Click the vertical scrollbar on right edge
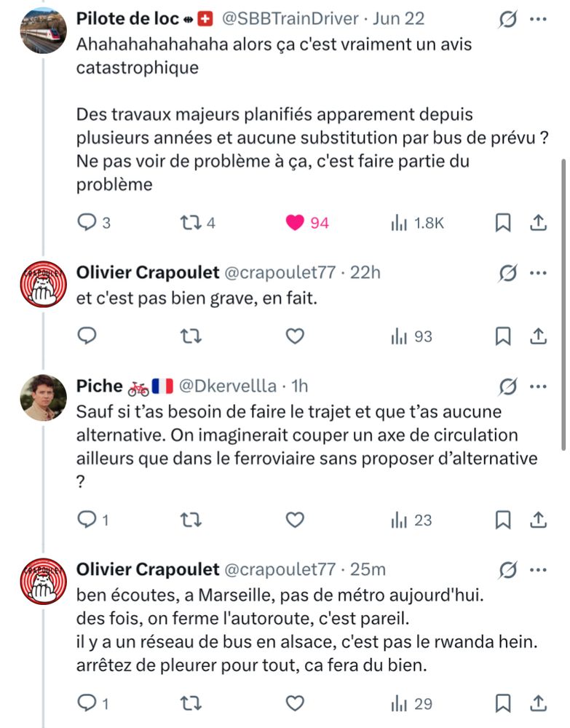Image resolution: width=570 pixels, height=728 pixels. [563, 304]
